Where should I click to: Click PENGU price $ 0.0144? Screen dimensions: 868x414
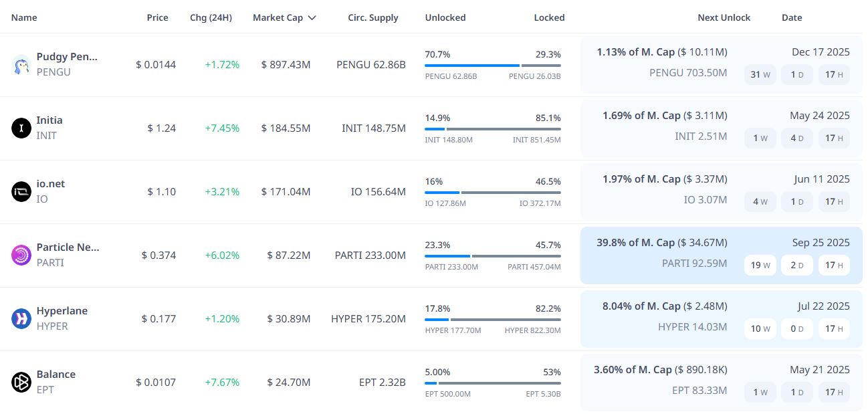pos(156,65)
